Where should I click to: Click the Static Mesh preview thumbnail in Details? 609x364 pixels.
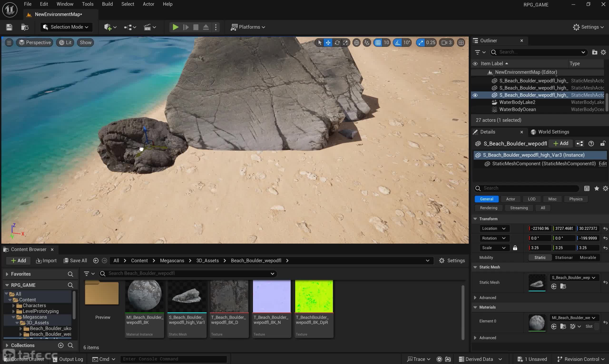537,283
